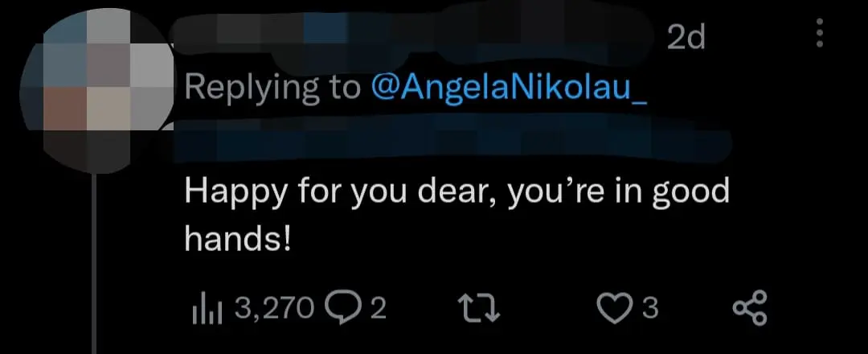Click the "2d" timestamp

685,36
